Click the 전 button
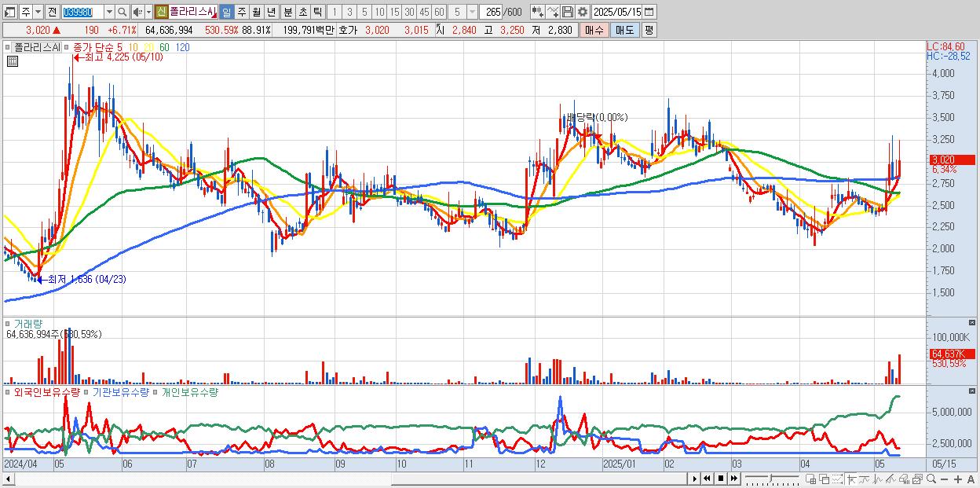Viewport: 980px width, 488px height. [x=52, y=12]
